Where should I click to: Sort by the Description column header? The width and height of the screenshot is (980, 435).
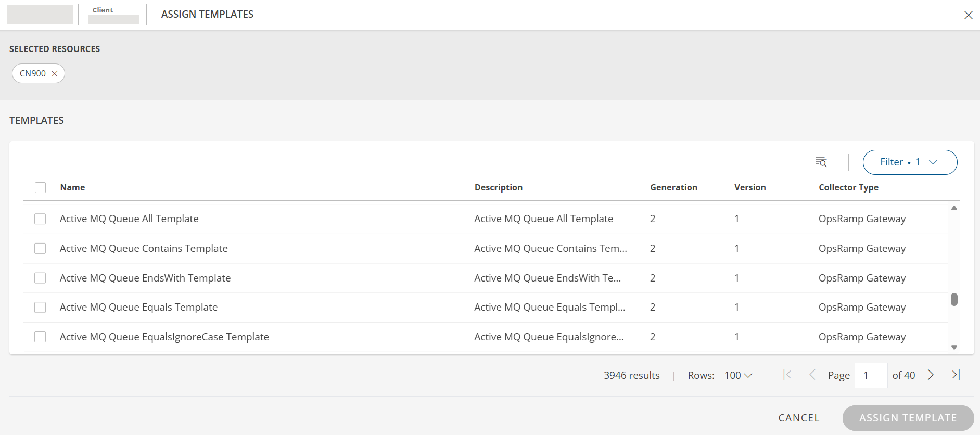(499, 187)
